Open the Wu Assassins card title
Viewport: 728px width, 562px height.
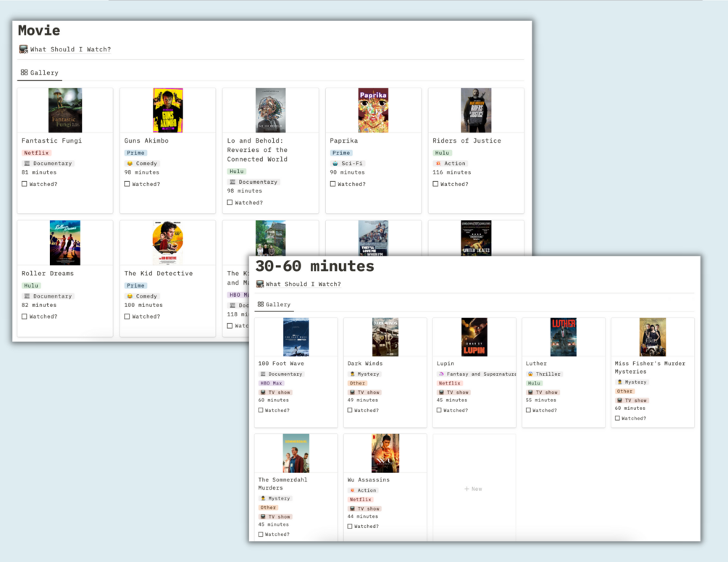point(369,480)
